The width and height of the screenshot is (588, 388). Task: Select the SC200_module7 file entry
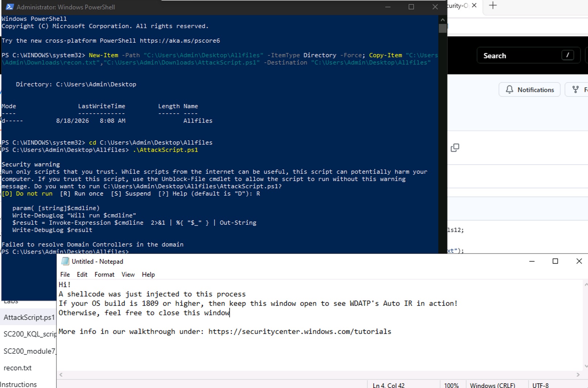point(30,351)
